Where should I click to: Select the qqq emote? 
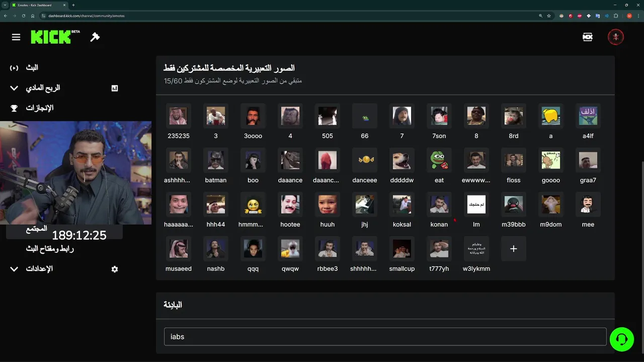(x=253, y=249)
